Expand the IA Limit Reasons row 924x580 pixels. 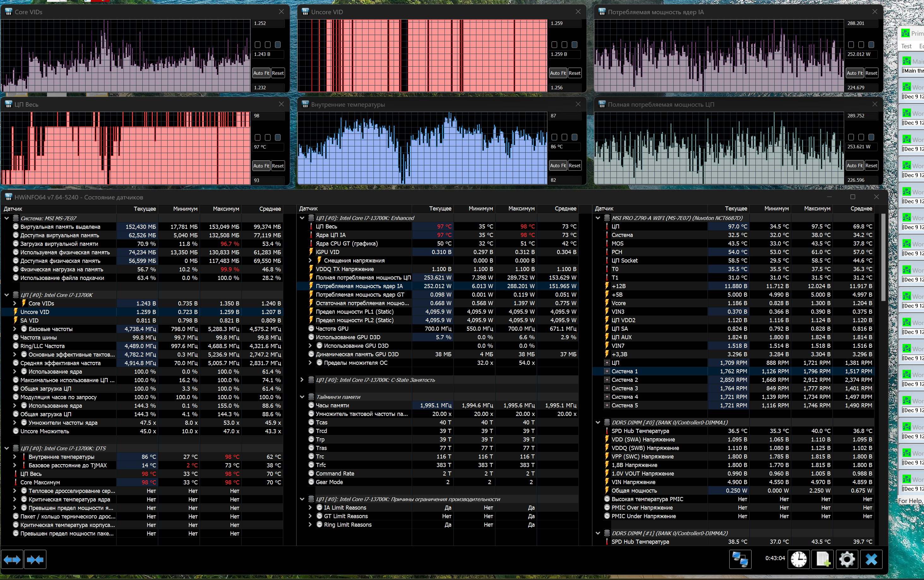pyautogui.click(x=310, y=507)
